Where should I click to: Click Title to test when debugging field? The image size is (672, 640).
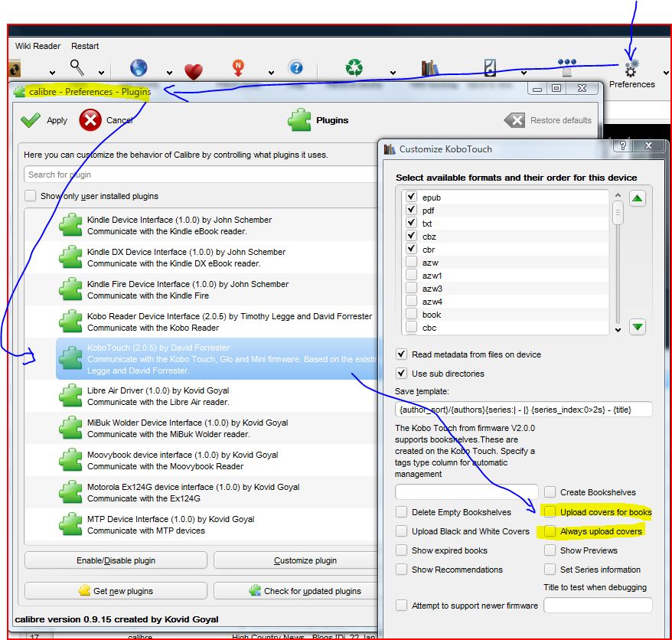point(598,606)
